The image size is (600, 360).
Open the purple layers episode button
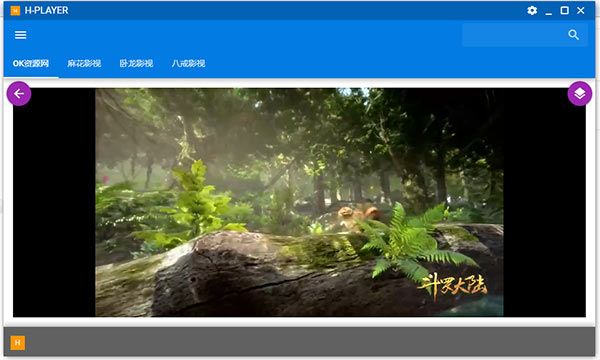580,93
